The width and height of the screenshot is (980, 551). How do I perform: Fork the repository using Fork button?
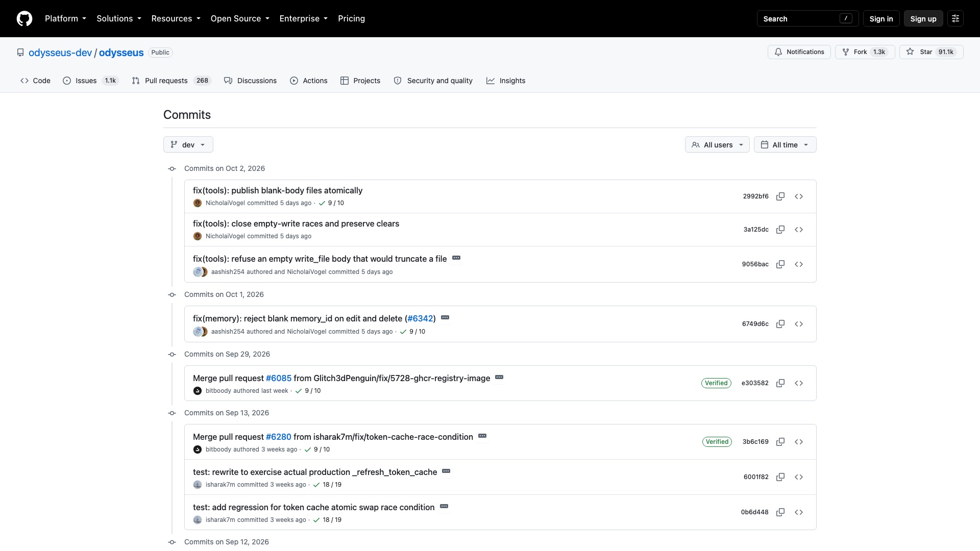(865, 52)
